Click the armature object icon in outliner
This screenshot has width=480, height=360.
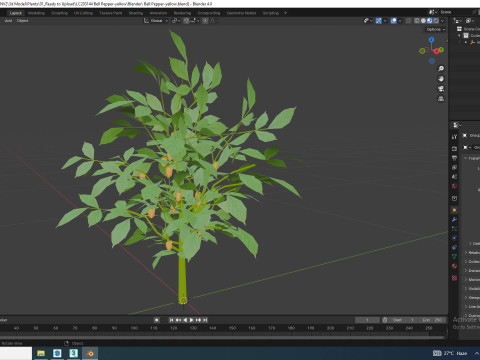coord(472,42)
